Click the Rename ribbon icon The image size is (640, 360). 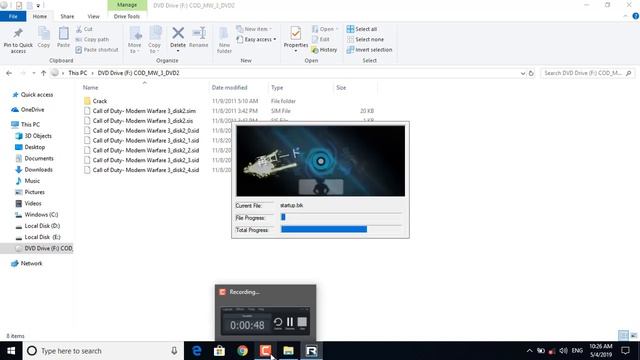tap(199, 33)
